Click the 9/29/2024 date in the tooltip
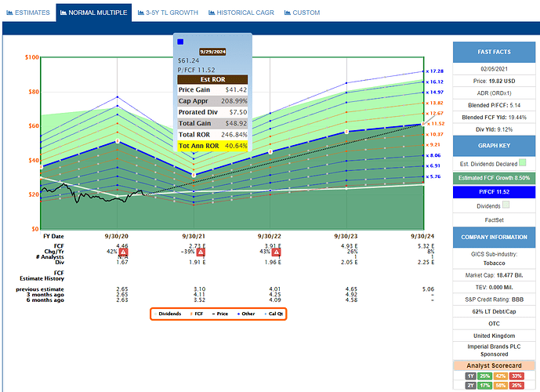Image resolution: width=540 pixels, height=392 pixels. (212, 52)
